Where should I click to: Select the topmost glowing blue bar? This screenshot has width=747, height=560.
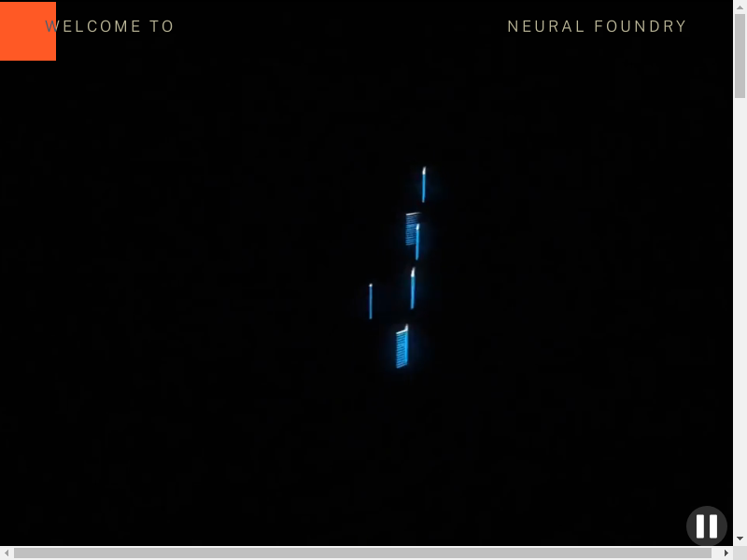(x=423, y=185)
